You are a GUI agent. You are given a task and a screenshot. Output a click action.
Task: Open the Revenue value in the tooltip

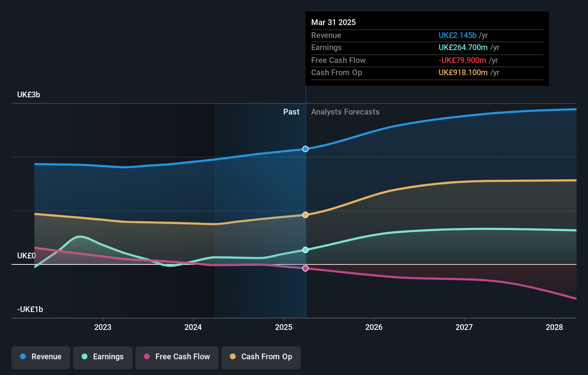[458, 35]
